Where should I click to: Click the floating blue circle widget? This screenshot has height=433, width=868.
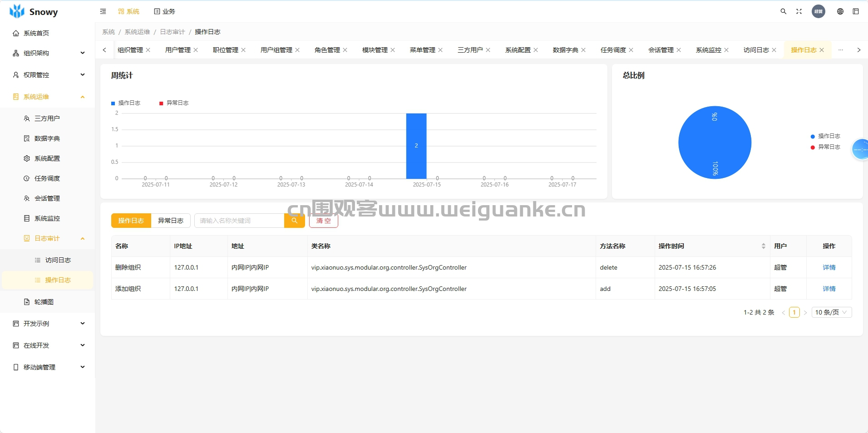(860, 149)
